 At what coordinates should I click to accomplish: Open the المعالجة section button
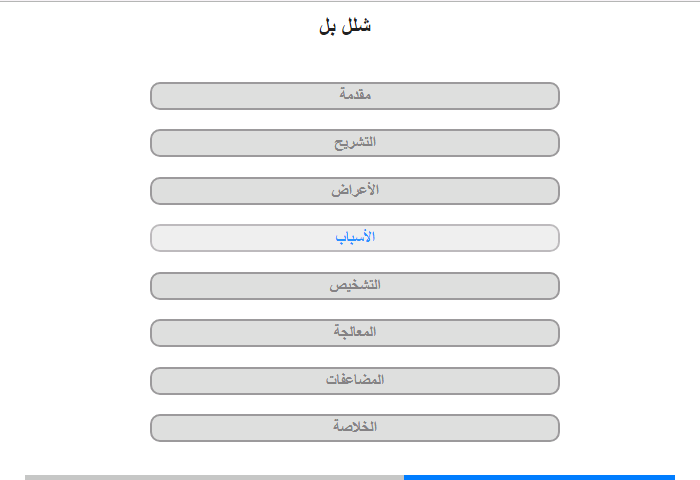(x=355, y=333)
